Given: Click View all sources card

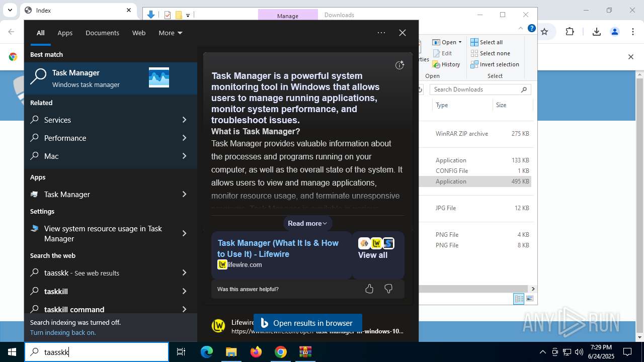Looking at the screenshot, I should click(377, 255).
